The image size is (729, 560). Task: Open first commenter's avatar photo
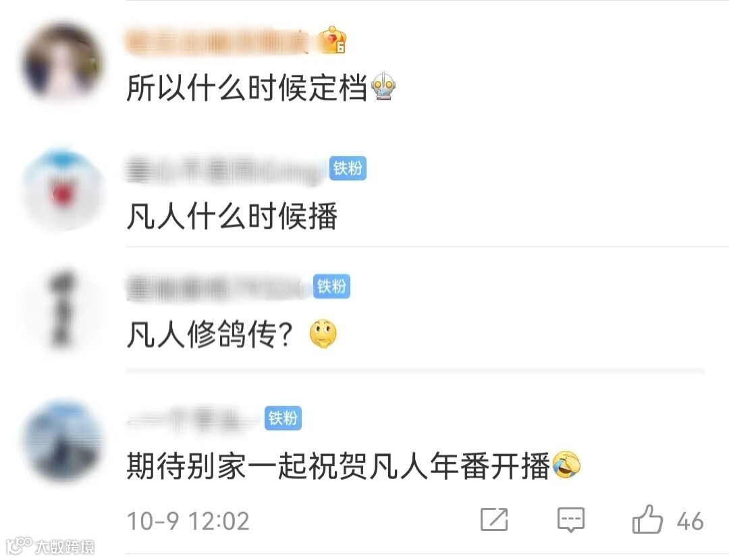(62, 62)
